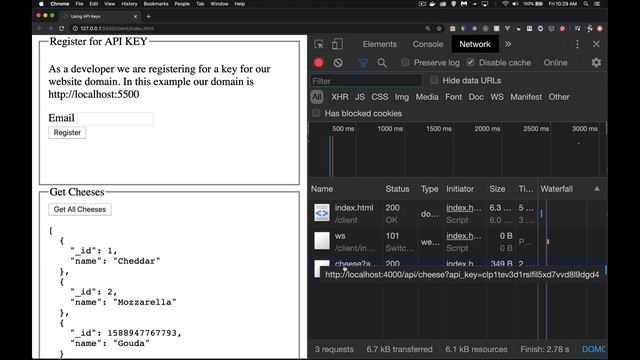Open the History menu

pos(129,4)
